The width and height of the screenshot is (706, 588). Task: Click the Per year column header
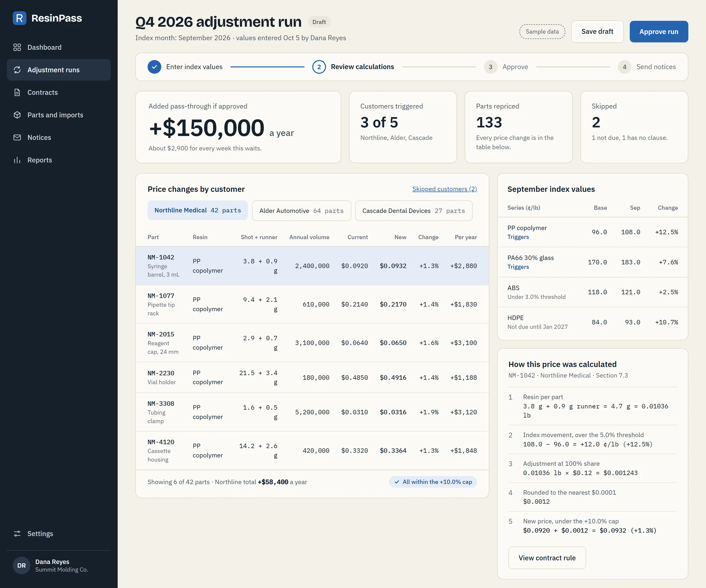point(466,237)
